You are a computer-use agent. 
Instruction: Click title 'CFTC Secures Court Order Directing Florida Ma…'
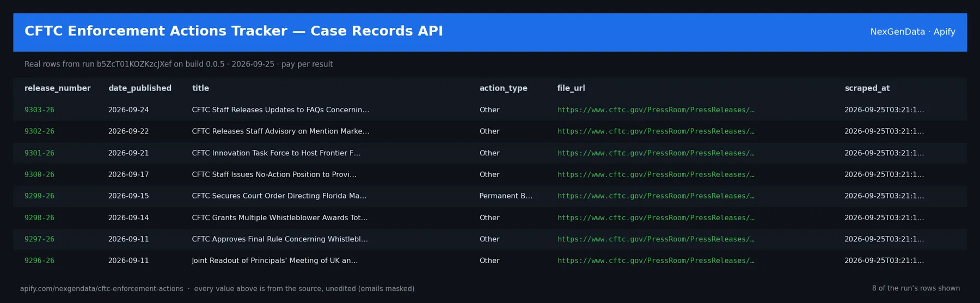tap(279, 196)
